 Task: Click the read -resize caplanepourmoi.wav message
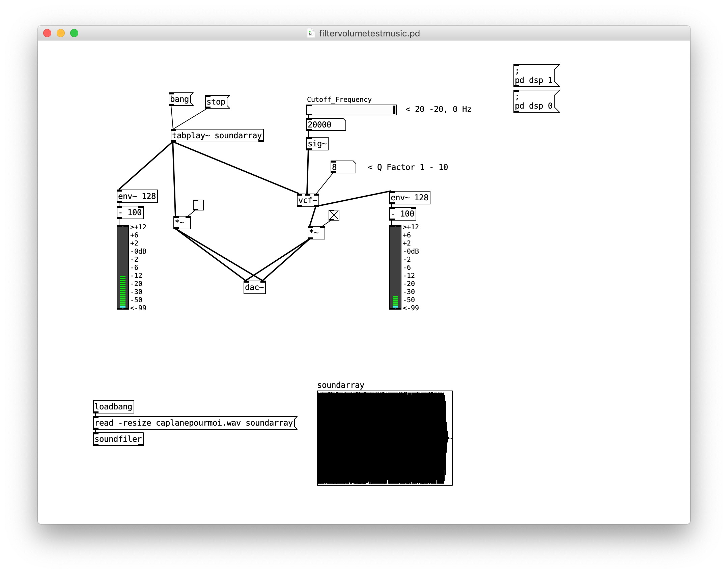195,423
